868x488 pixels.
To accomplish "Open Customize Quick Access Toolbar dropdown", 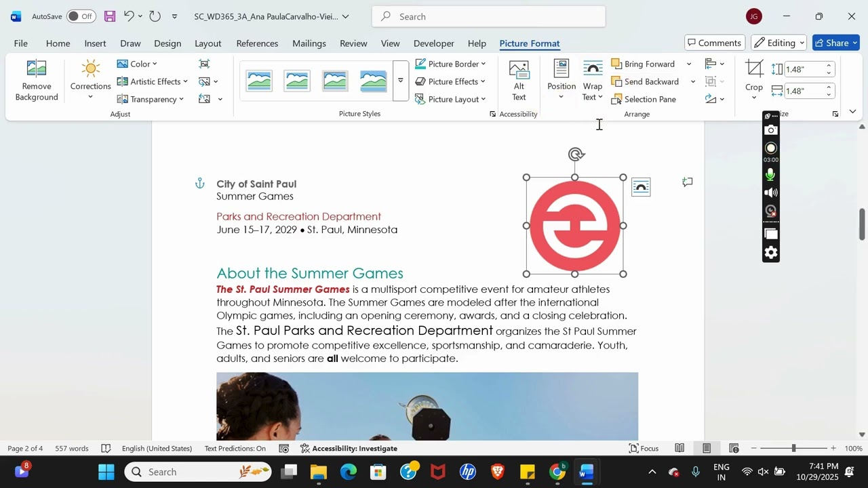I will [174, 16].
